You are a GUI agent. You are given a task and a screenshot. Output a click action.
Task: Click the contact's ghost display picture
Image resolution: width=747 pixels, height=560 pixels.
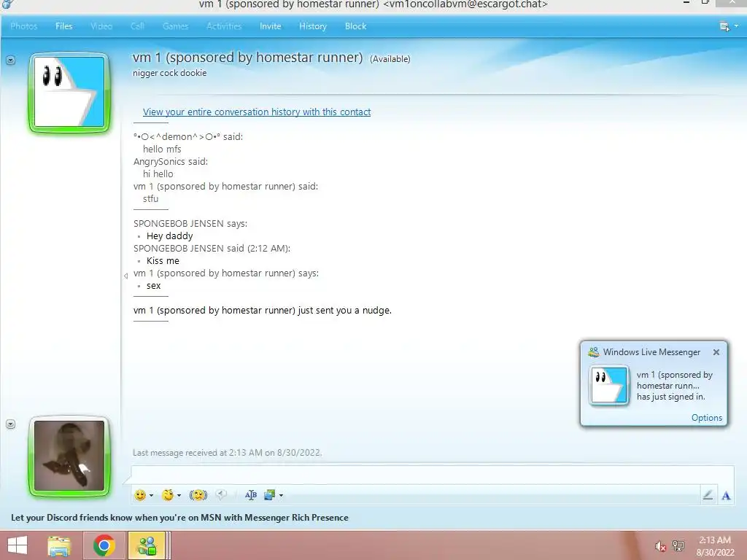69,93
